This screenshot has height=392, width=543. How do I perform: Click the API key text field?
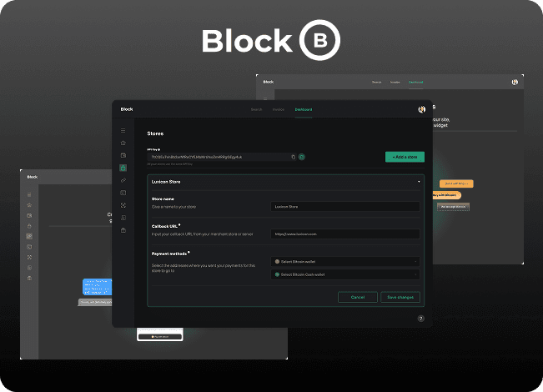[222, 157]
